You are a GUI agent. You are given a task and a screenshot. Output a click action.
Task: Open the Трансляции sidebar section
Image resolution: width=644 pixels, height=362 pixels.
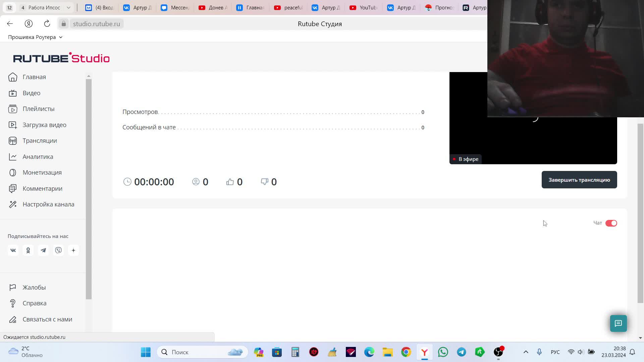point(40,141)
